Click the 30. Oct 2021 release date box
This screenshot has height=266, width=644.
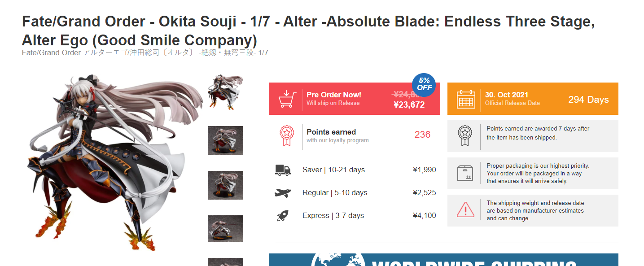pyautogui.click(x=533, y=99)
